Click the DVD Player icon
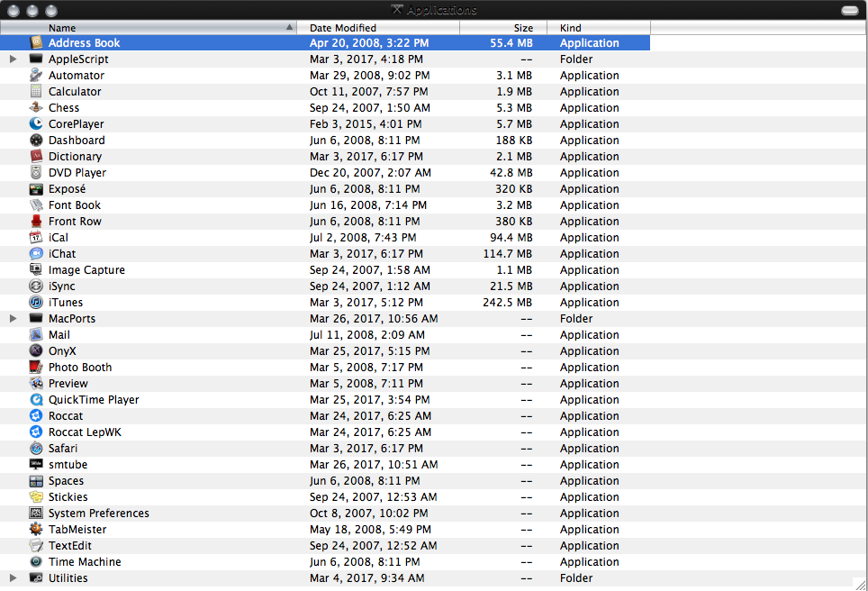868x591 pixels. pyautogui.click(x=36, y=172)
